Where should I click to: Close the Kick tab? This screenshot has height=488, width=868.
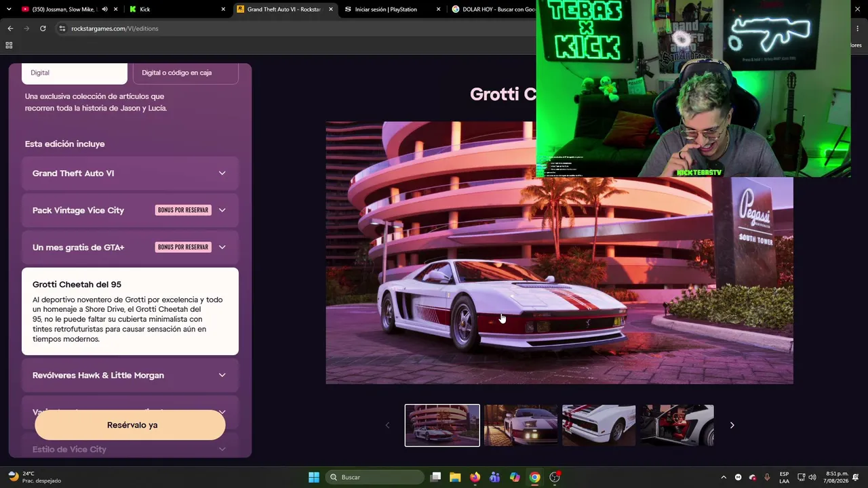tap(223, 9)
